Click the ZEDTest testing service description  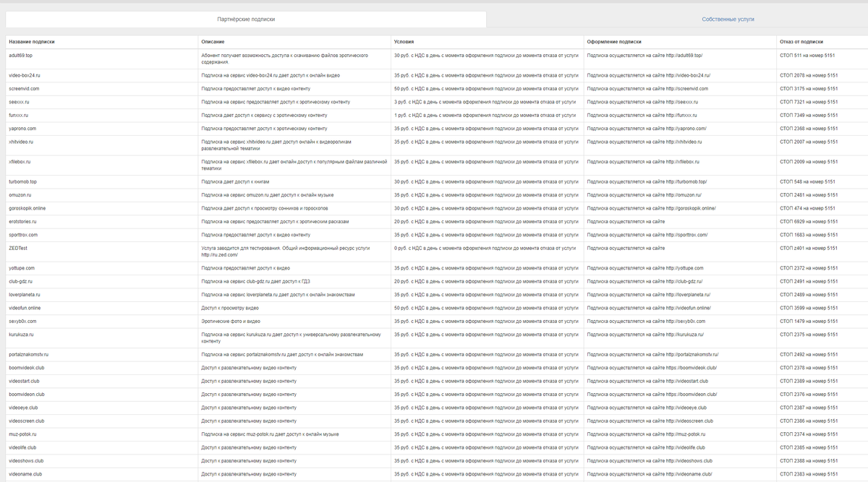pyautogui.click(x=285, y=251)
